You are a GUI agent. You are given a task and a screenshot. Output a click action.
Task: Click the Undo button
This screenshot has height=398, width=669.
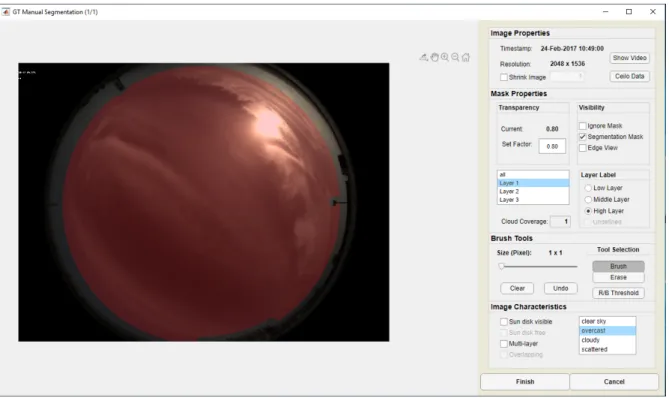coord(561,289)
